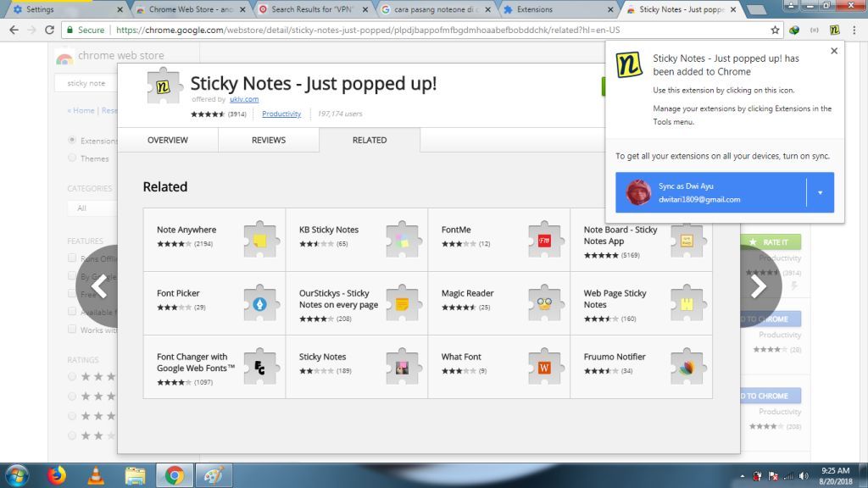Click the green RATE IT button

(x=772, y=241)
